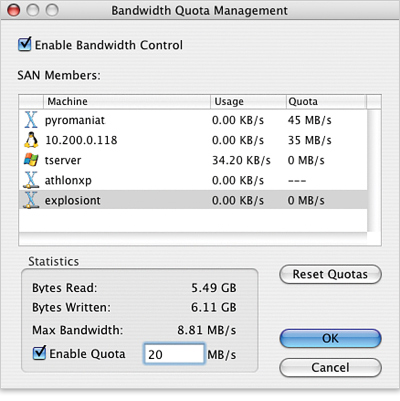Image resolution: width=400 pixels, height=401 pixels.
Task: Click the vertical scrollbar of SAN Members list
Action: (x=374, y=171)
